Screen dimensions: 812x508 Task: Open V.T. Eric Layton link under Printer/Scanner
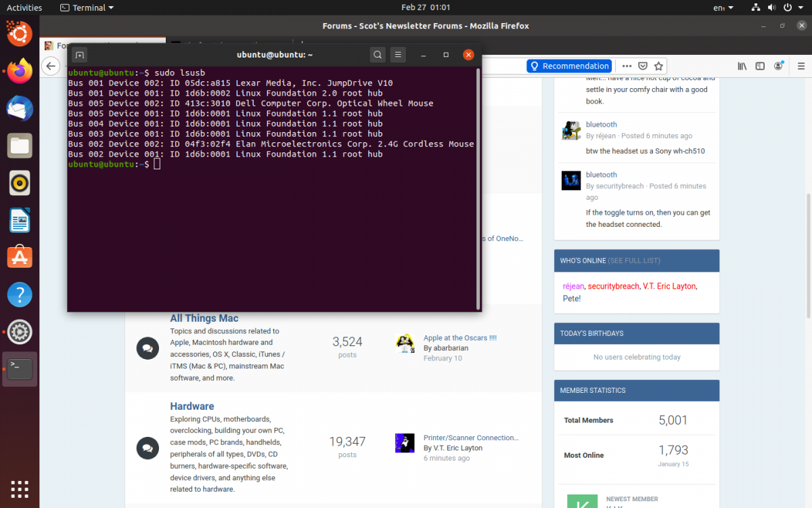pyautogui.click(x=458, y=448)
